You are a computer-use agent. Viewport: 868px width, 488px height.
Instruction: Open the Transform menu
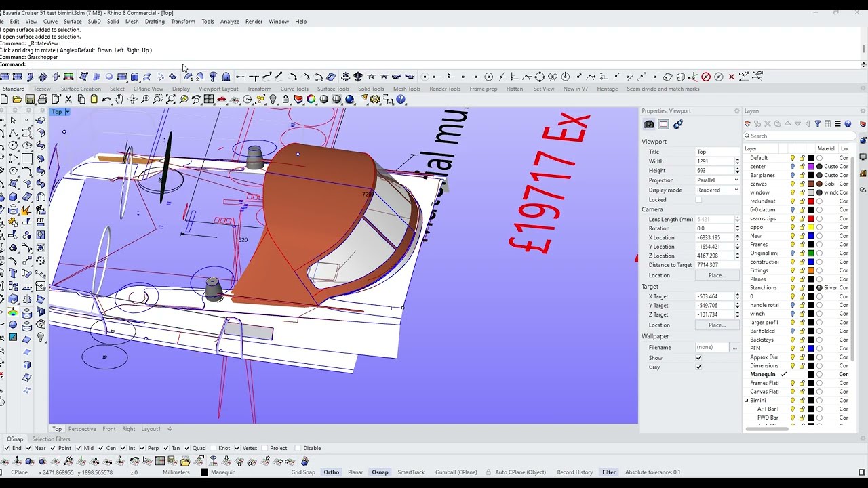(x=183, y=22)
